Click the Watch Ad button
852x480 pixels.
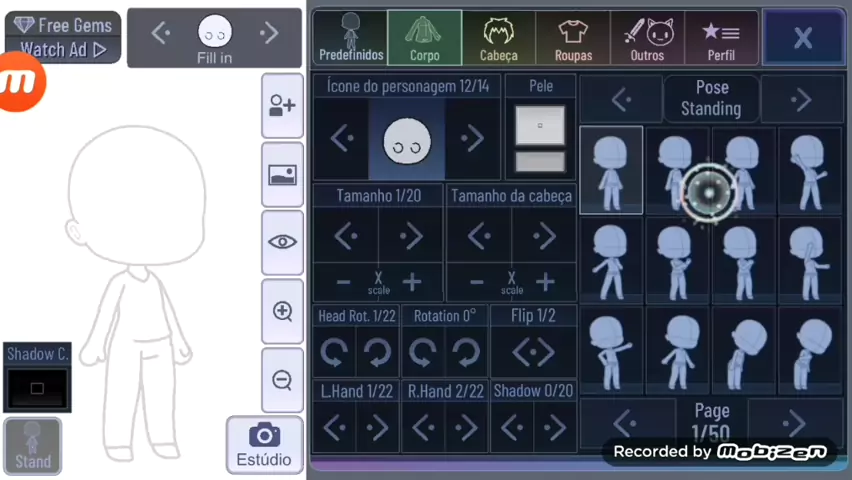click(62, 49)
